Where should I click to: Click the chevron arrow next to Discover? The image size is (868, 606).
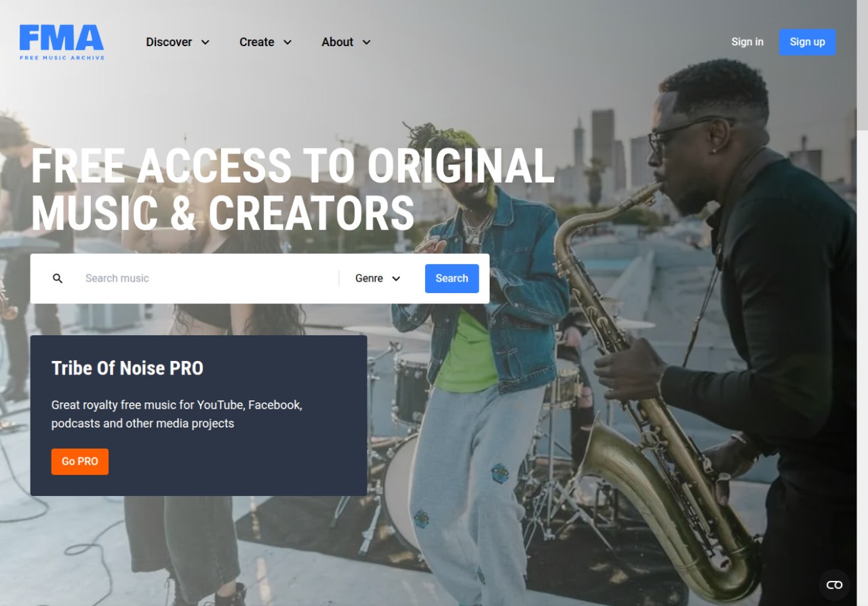tap(205, 42)
